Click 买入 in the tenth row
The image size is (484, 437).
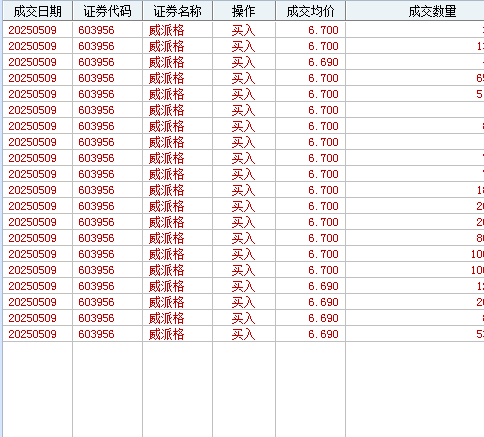[x=243, y=174]
